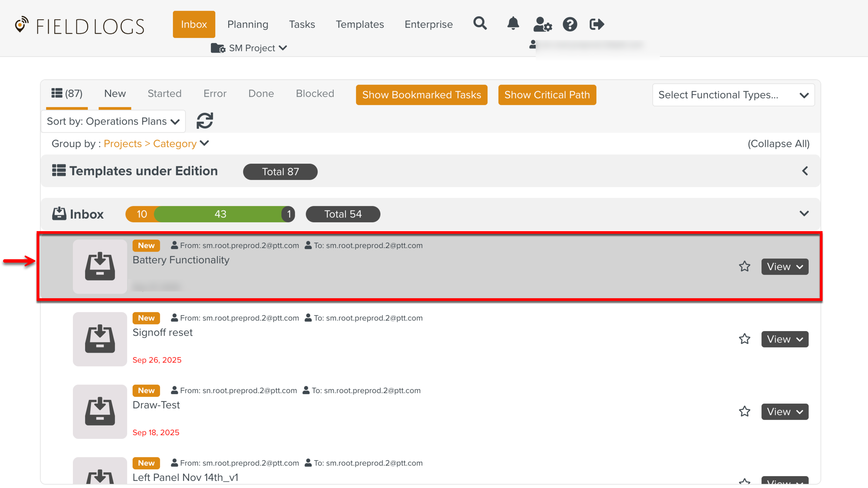
Task: Click the Battery Functionality inbox tray icon
Action: click(x=100, y=267)
